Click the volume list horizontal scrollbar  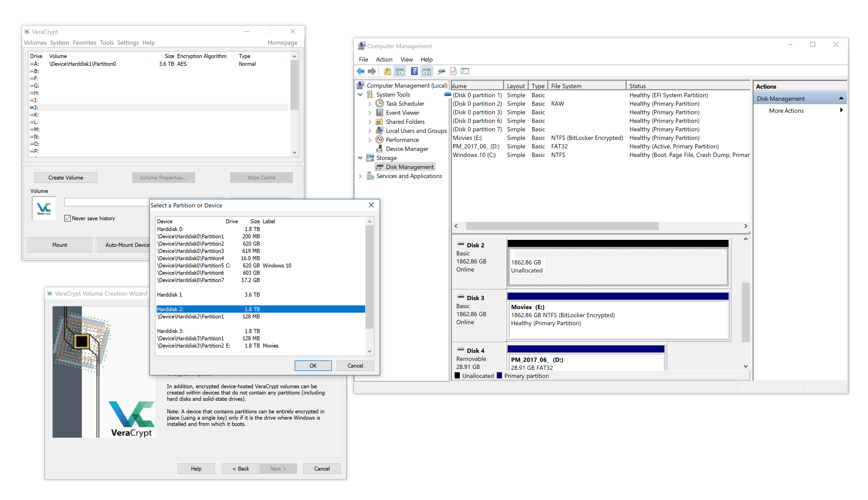click(562, 226)
